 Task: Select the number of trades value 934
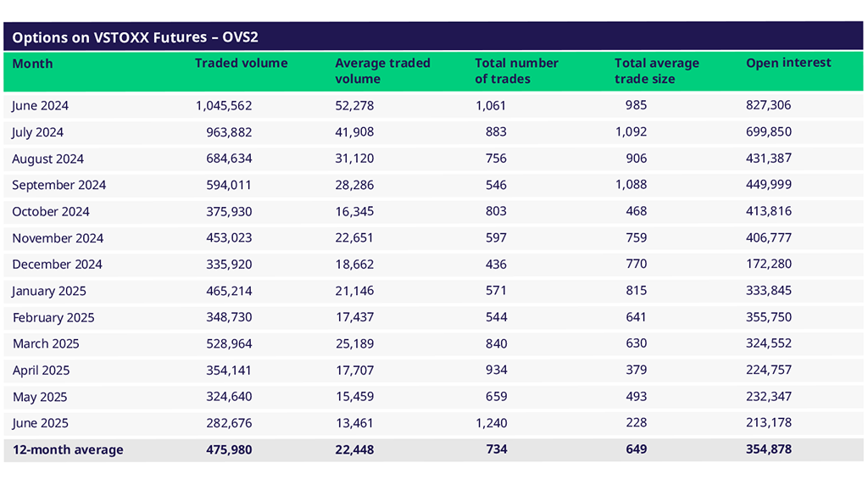[x=496, y=371]
